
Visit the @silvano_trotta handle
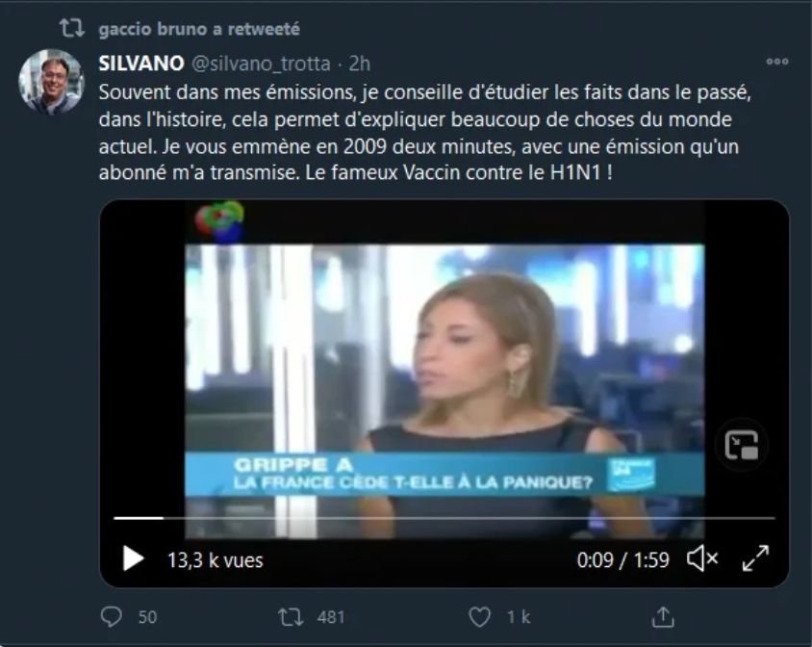(x=261, y=64)
